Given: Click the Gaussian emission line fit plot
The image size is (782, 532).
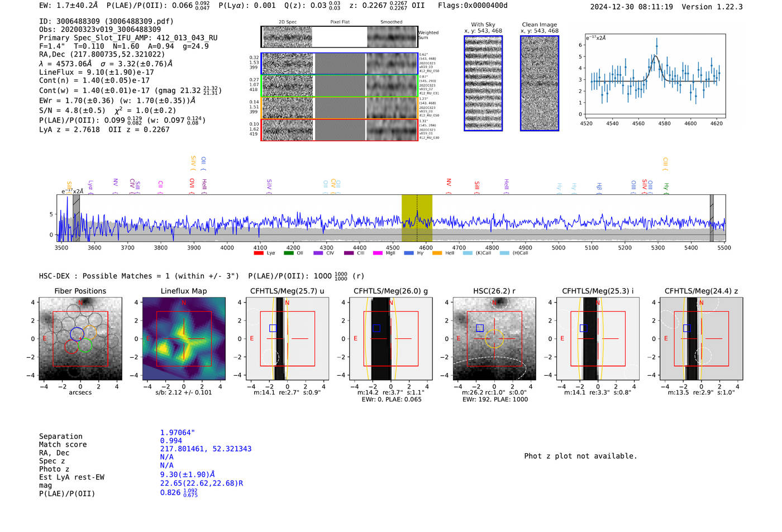Looking at the screenshot, I should click(656, 76).
